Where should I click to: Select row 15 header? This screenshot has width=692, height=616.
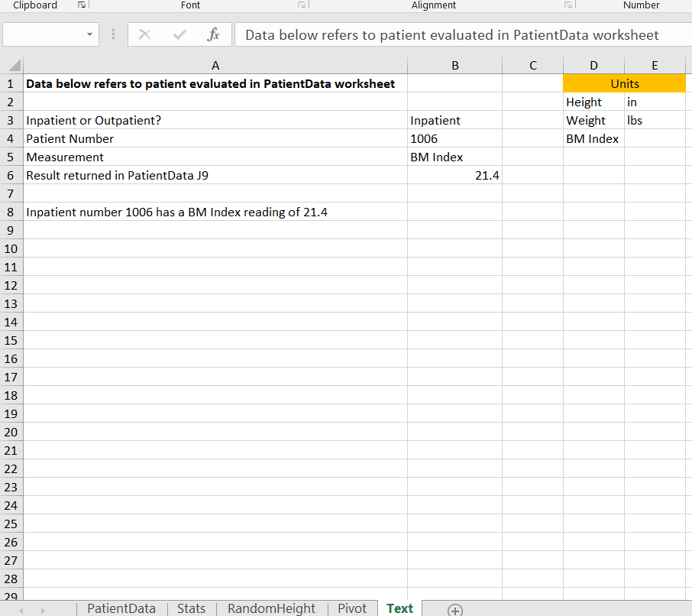pyautogui.click(x=11, y=340)
